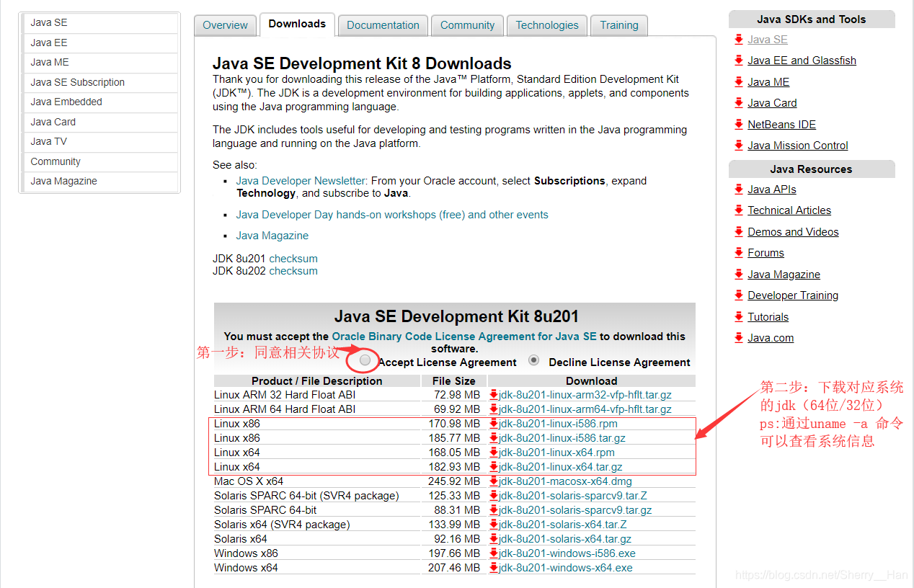Open Oracle Binary Code License Agreement link
This screenshot has height=588, width=914.
coord(464,337)
